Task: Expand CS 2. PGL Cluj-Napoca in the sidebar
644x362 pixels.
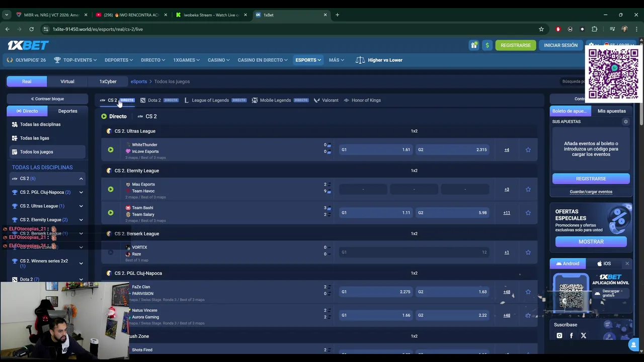Action: click(x=81, y=192)
